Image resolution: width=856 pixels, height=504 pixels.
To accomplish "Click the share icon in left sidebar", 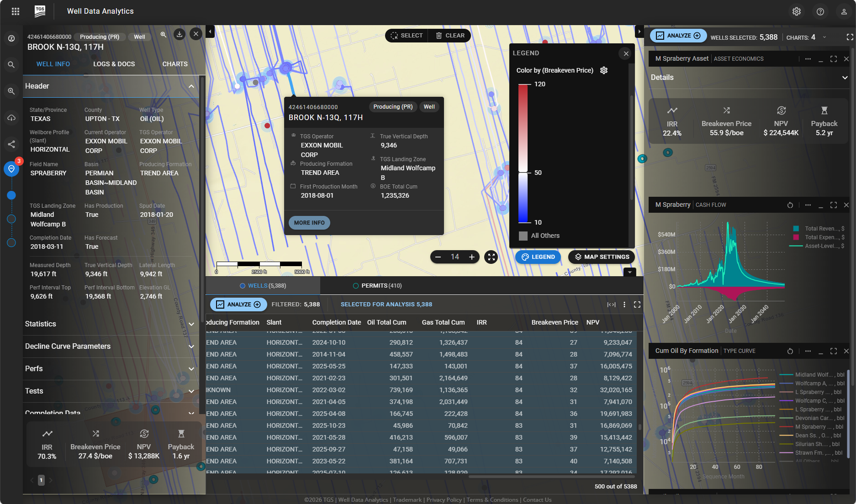I will tap(11, 144).
